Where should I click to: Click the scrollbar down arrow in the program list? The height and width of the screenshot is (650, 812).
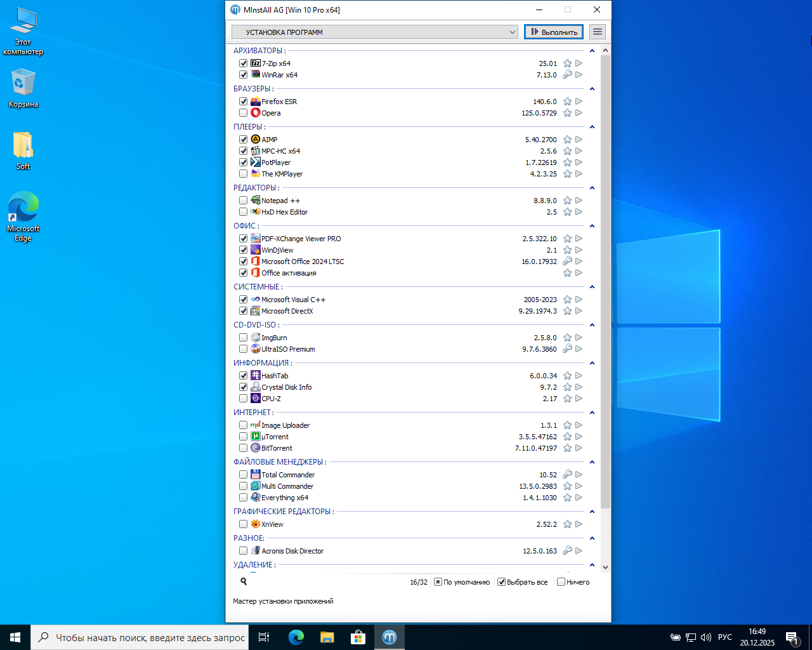point(605,567)
